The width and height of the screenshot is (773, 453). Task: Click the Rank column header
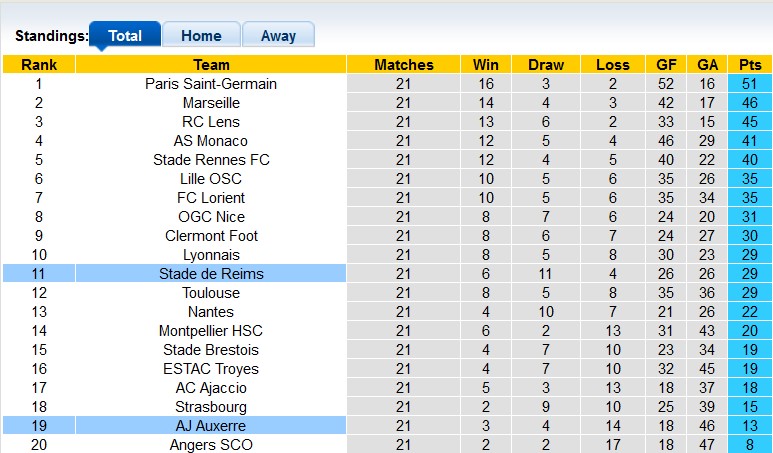point(39,65)
